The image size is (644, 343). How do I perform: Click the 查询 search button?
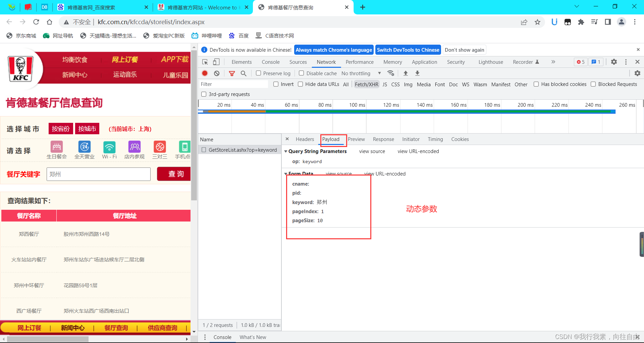[174, 174]
